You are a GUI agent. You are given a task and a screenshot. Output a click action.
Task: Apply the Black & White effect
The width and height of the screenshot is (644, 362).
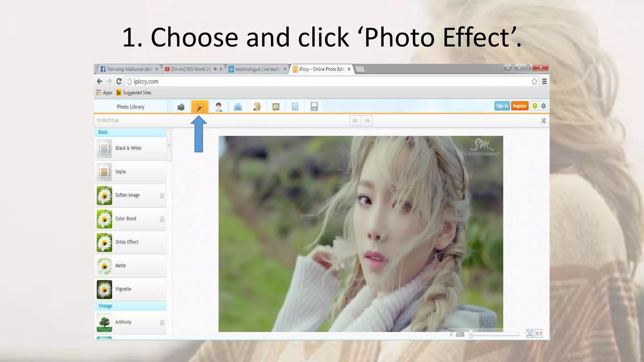pyautogui.click(x=130, y=148)
